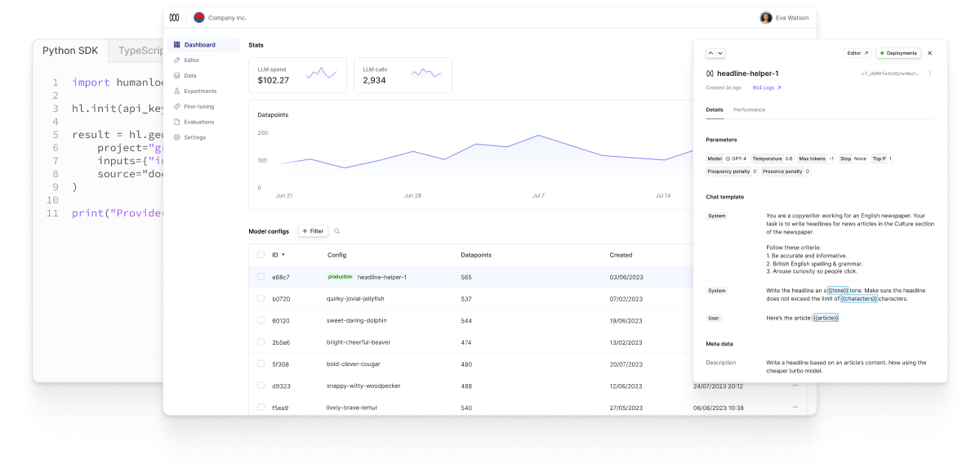
Task: Open the Performance tab
Action: (x=749, y=109)
